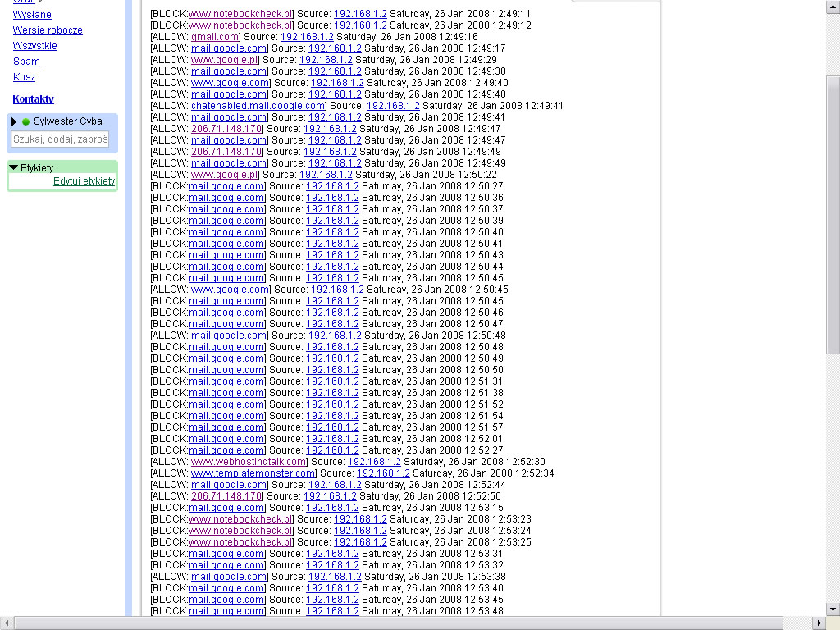This screenshot has width=840, height=630.
Task: Select timestamp Saturday, 26 Jan 2008 12:52:01
Action: tap(432, 439)
